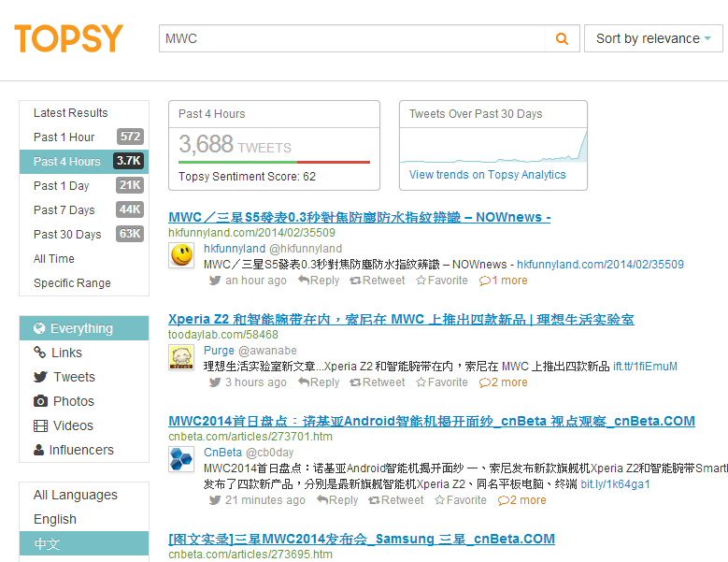Click CnBeta blue cubes avatar
Screen dimensions: 728x562
click(181, 459)
